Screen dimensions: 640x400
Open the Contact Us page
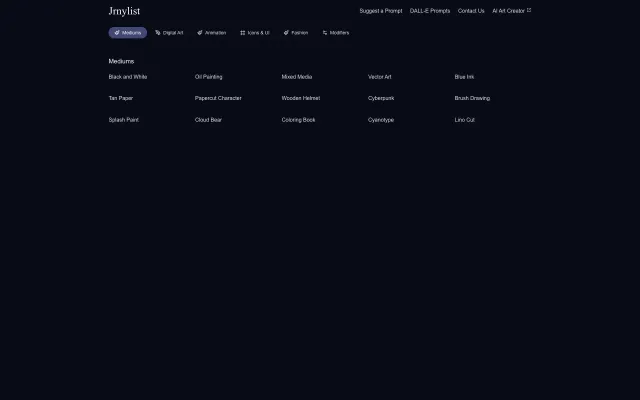471,11
